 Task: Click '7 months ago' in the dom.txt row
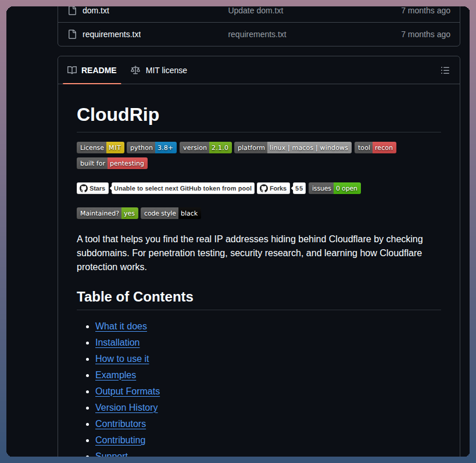[x=425, y=10]
